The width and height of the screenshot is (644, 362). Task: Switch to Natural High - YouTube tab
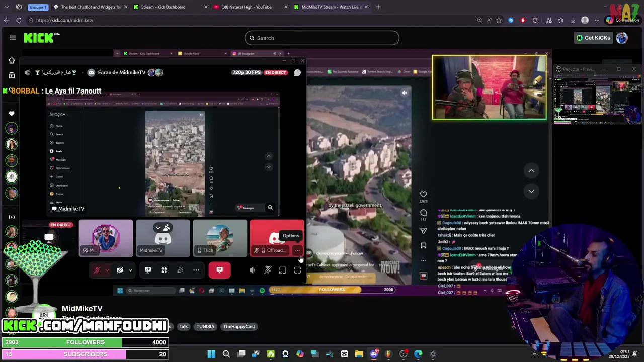pyautogui.click(x=250, y=7)
